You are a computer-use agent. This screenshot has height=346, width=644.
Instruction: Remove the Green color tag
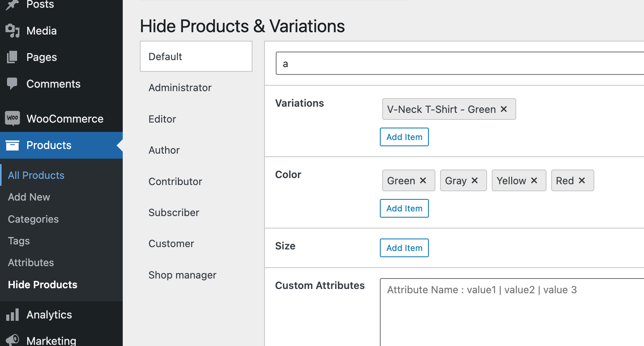click(423, 181)
